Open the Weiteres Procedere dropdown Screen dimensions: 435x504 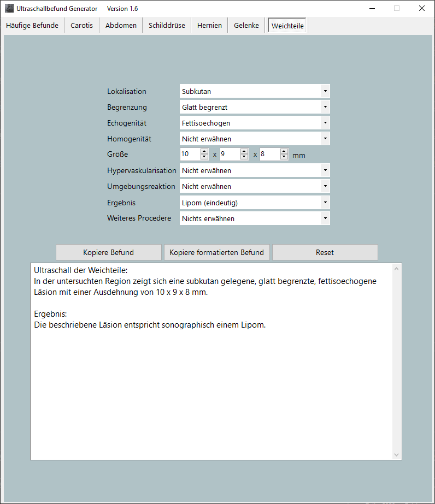pos(325,218)
